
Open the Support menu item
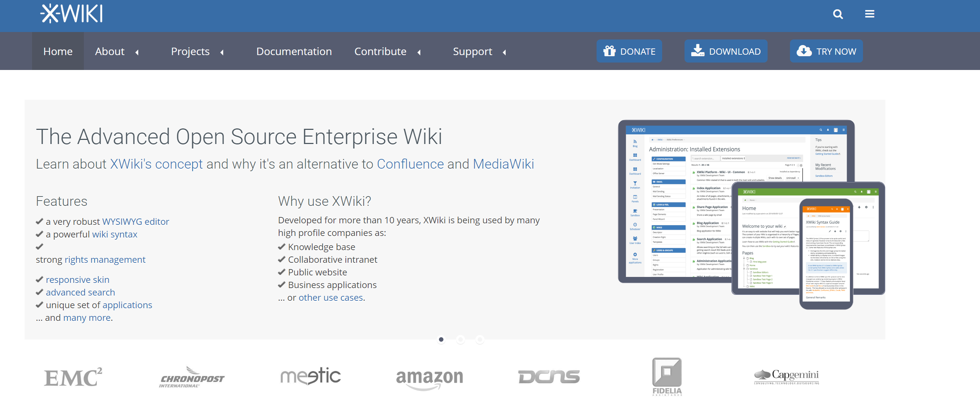(x=472, y=51)
